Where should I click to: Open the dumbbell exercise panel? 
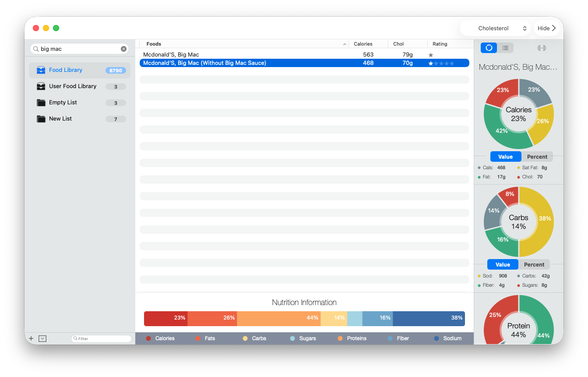tap(542, 48)
